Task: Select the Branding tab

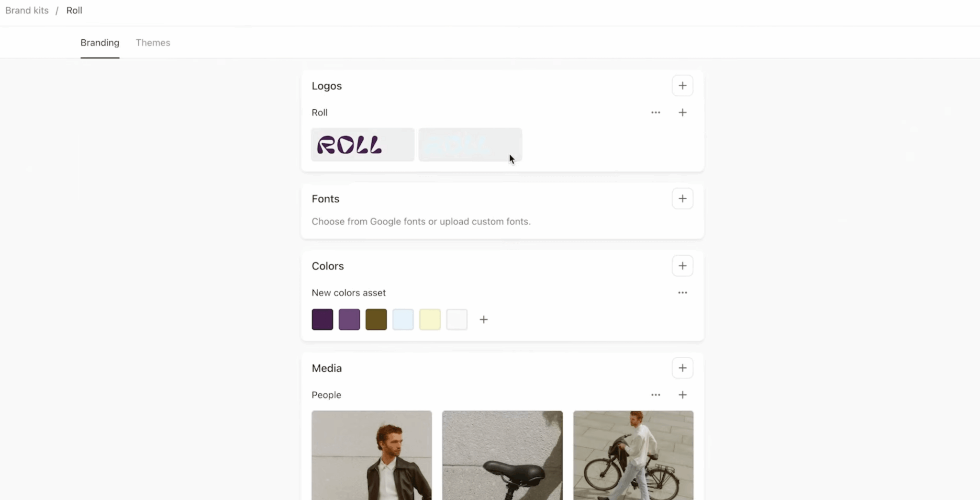Action: pyautogui.click(x=100, y=43)
